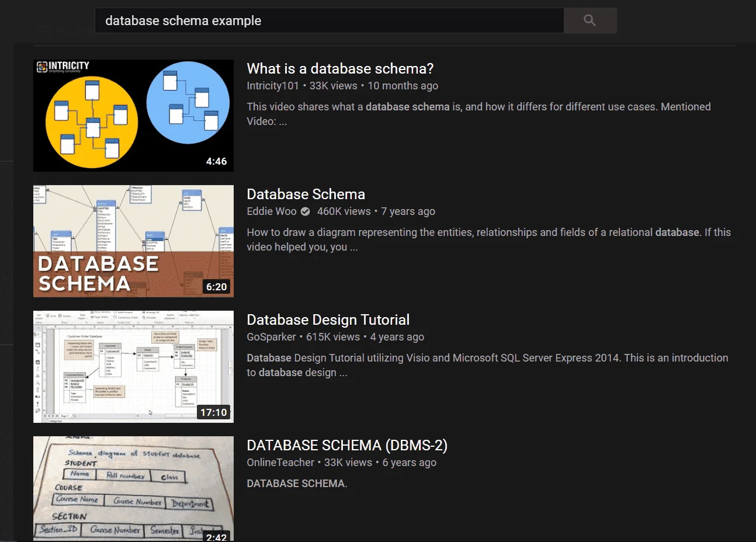Image resolution: width=756 pixels, height=542 pixels.
Task: Click the 2:42 duration badge
Action: click(216, 537)
